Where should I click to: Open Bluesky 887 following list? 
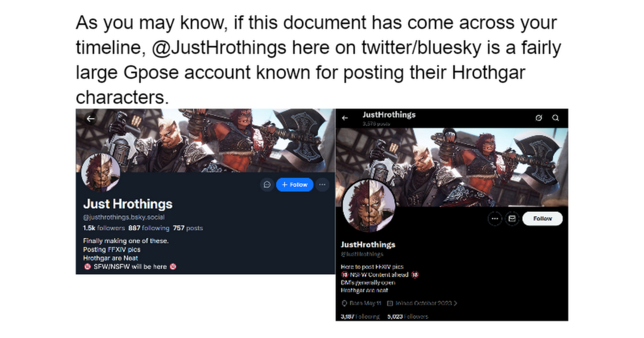coord(149,228)
